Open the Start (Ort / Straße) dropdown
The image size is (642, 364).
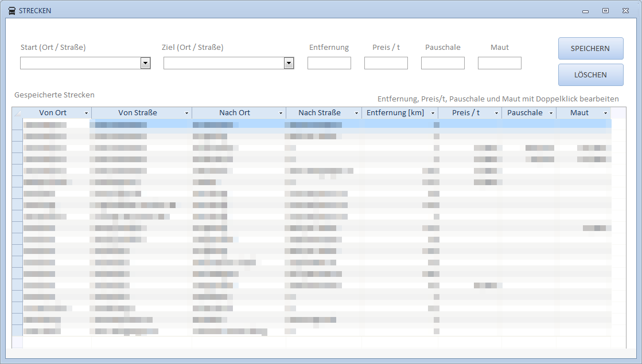(x=145, y=63)
